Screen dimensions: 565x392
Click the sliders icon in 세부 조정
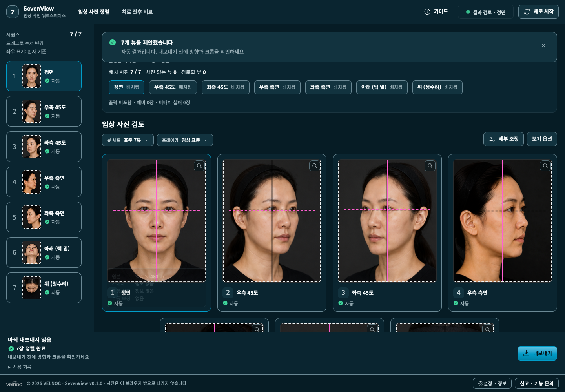pos(492,139)
